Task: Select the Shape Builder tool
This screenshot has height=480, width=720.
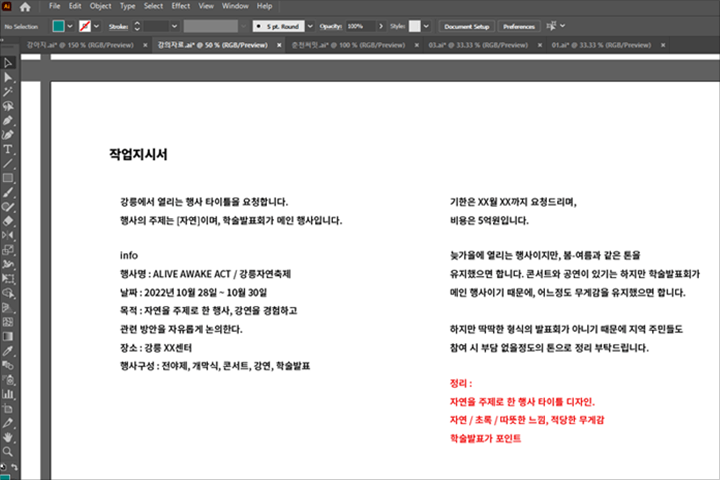Action: 8,293
